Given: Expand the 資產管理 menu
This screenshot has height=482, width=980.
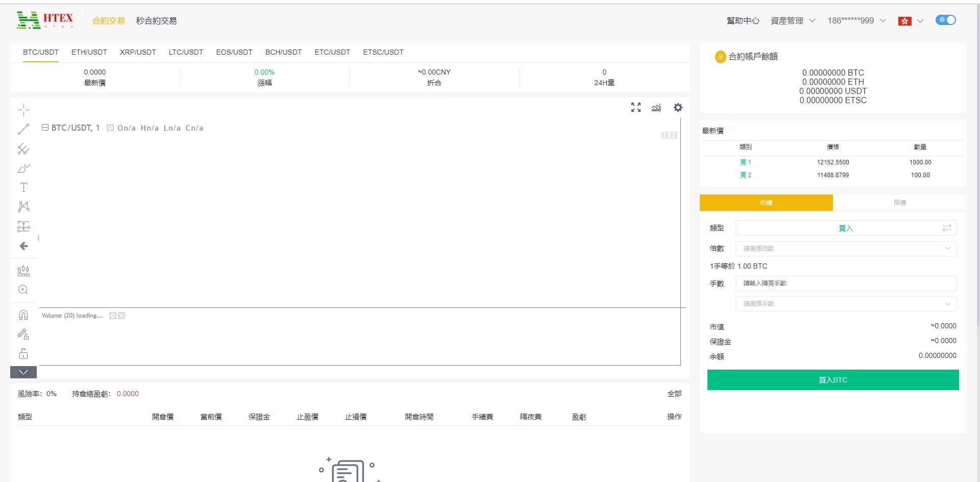Looking at the screenshot, I should tap(793, 21).
